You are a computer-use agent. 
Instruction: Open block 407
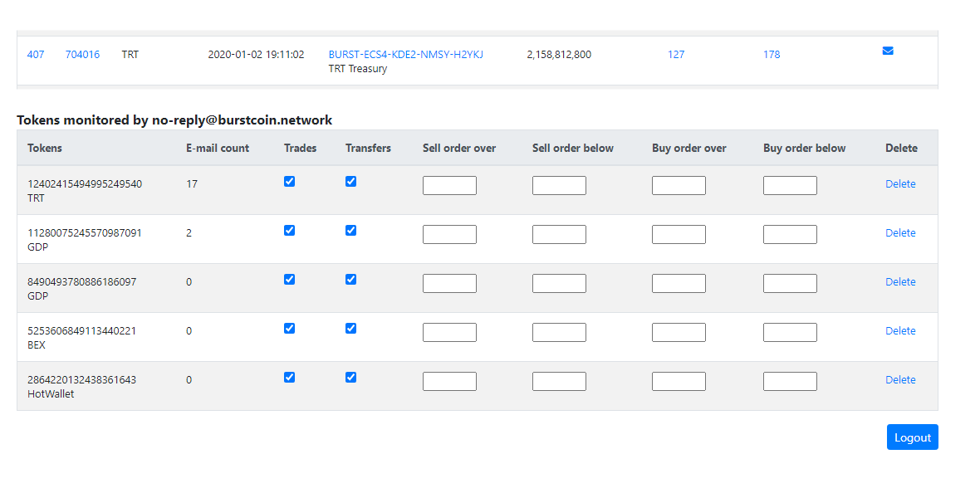point(36,54)
